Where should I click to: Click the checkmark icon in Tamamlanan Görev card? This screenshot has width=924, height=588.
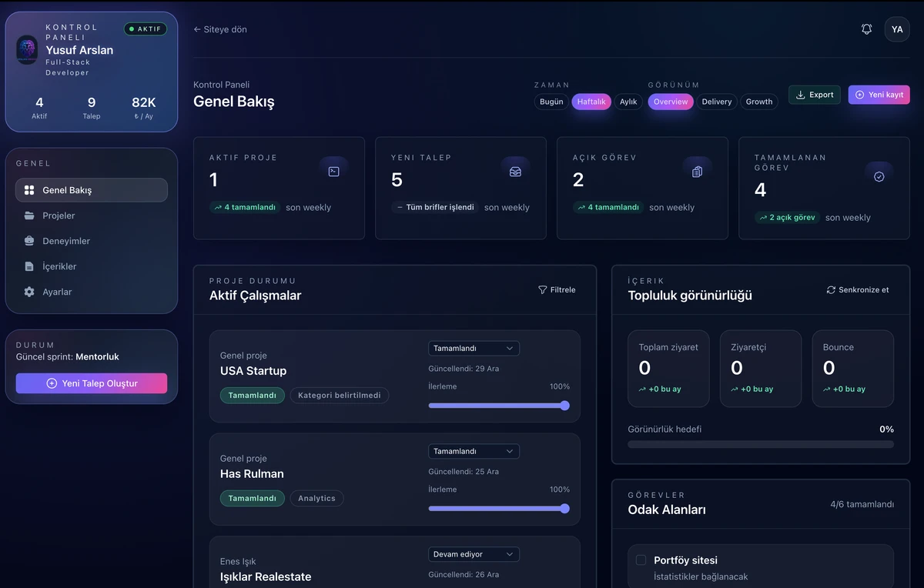click(879, 176)
